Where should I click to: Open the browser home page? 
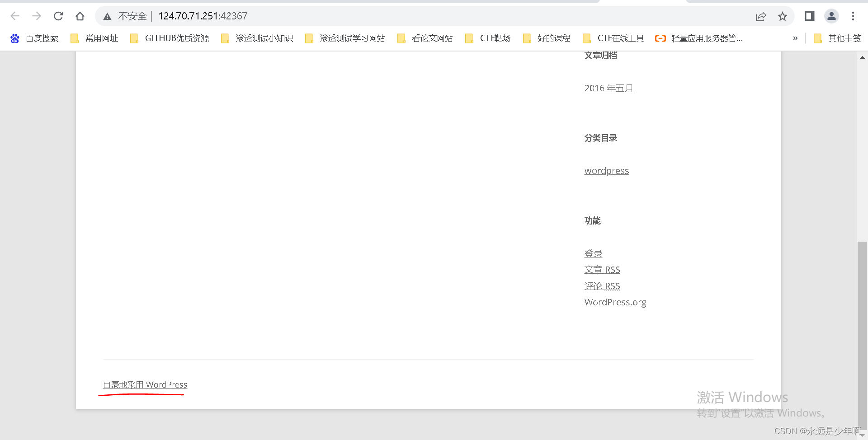(80, 16)
